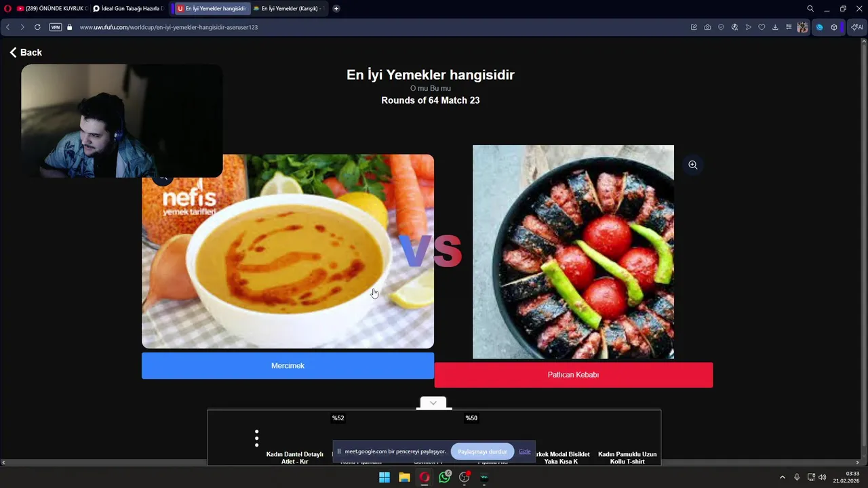Show hidden system tray icons
868x488 pixels.
pyautogui.click(x=782, y=477)
